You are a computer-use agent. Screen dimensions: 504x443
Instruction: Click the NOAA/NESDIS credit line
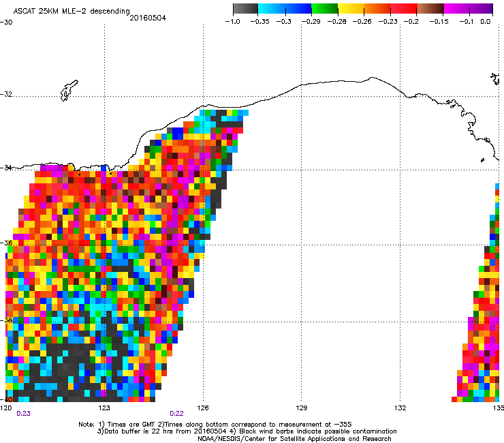[294, 439]
